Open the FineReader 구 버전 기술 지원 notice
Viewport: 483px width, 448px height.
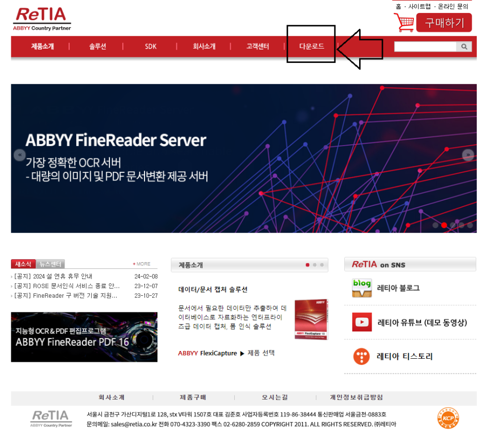pos(66,295)
